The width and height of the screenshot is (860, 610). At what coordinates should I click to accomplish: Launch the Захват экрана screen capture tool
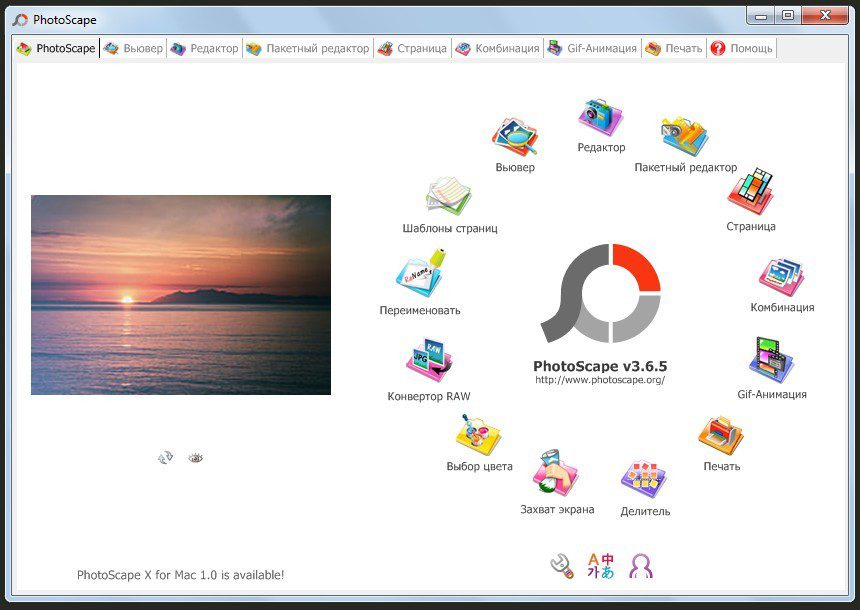556,473
